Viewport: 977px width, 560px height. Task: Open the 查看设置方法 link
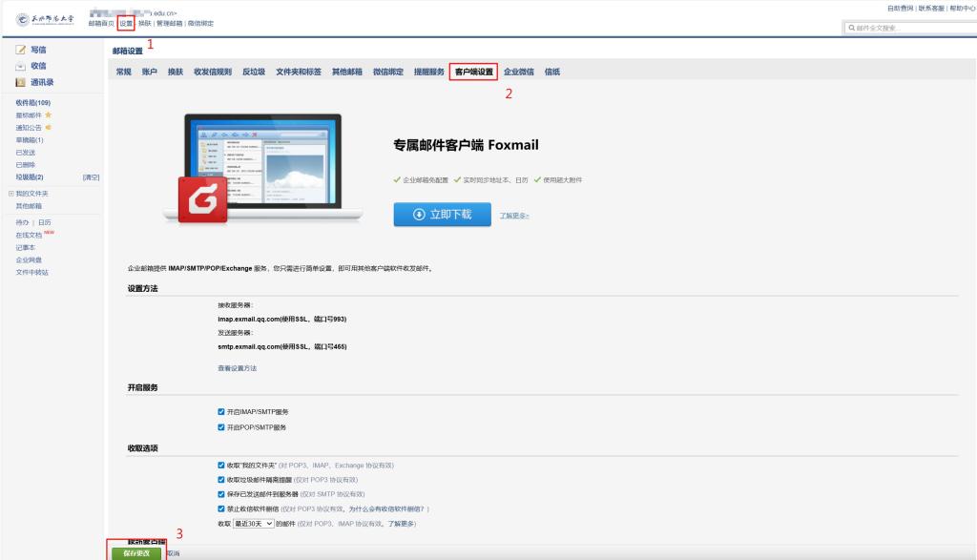237,368
